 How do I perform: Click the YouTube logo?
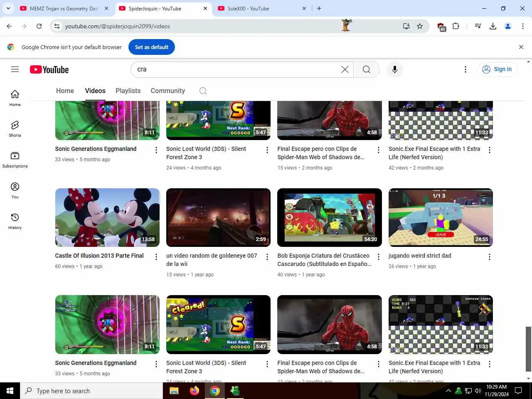click(x=49, y=69)
